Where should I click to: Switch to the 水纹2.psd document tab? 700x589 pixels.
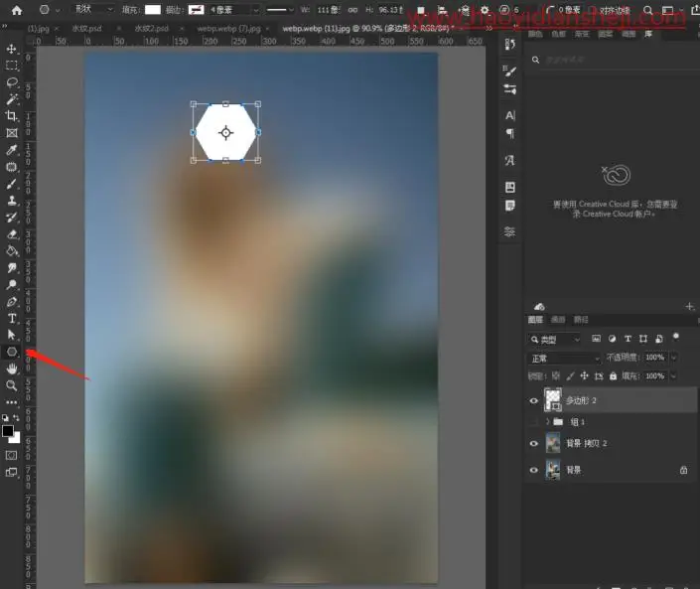pyautogui.click(x=151, y=29)
